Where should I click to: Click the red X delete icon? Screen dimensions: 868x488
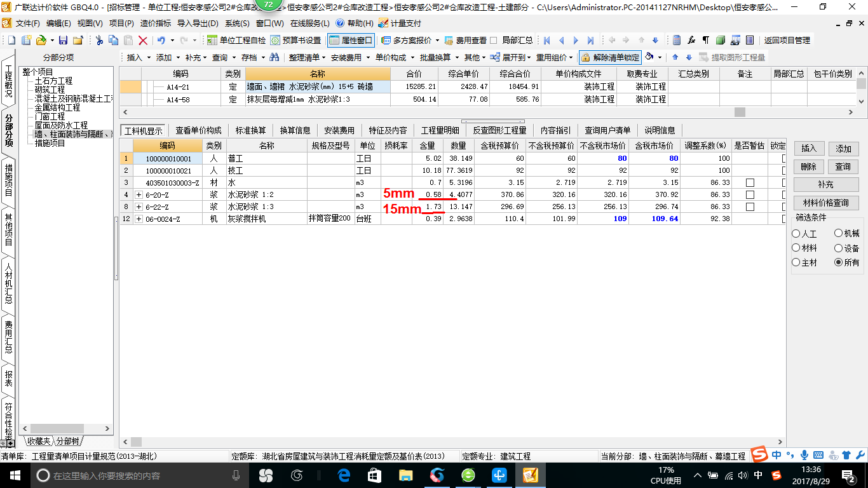[143, 40]
